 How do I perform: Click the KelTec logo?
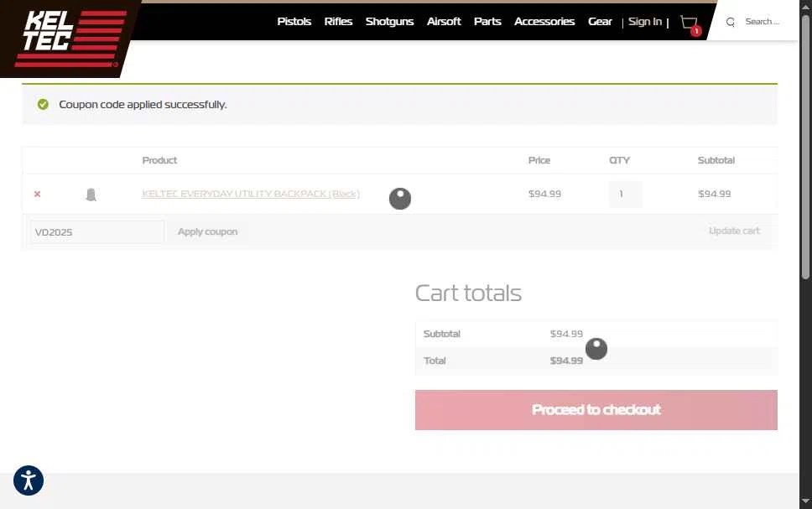click(x=70, y=39)
